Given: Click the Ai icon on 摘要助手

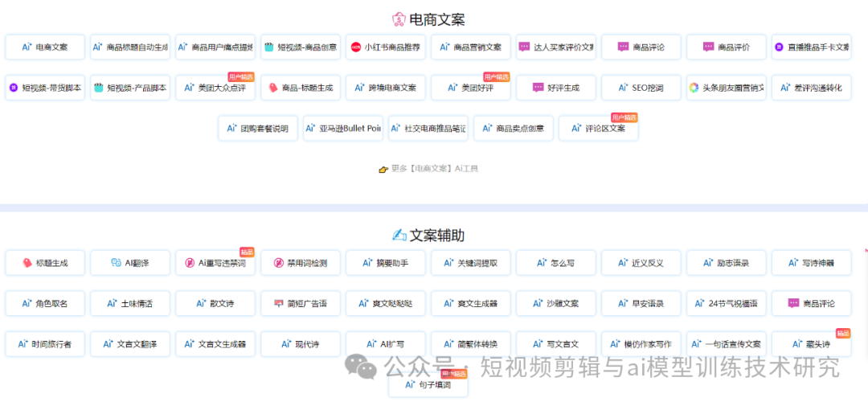Looking at the screenshot, I should (x=367, y=262).
